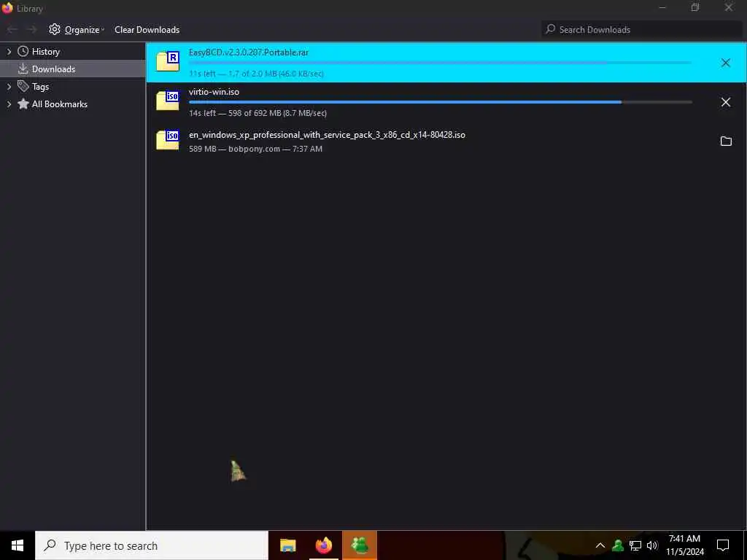Open the Organize gear menu

[x=76, y=29]
